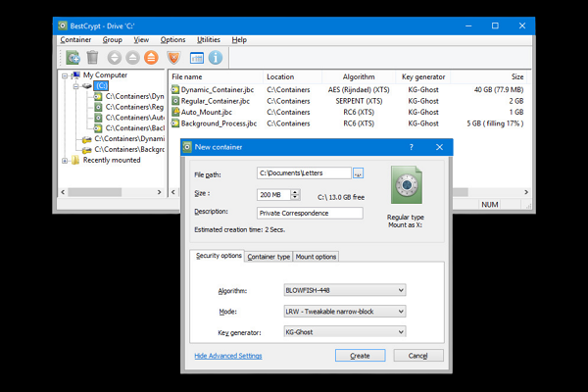
Task: Click the Description text field
Action: pyautogui.click(x=309, y=213)
